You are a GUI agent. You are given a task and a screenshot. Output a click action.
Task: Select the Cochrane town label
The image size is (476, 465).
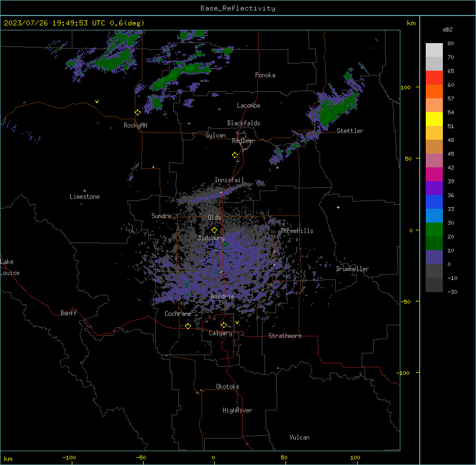pyautogui.click(x=178, y=314)
